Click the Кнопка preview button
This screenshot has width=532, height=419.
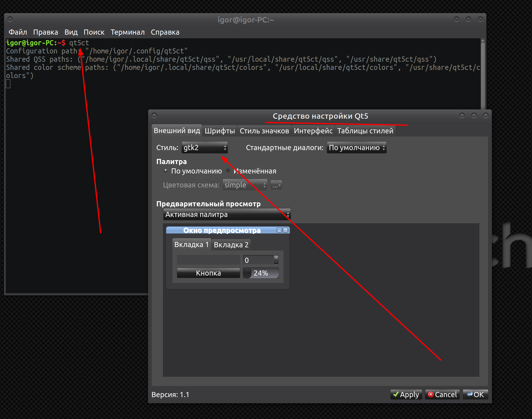(x=208, y=273)
